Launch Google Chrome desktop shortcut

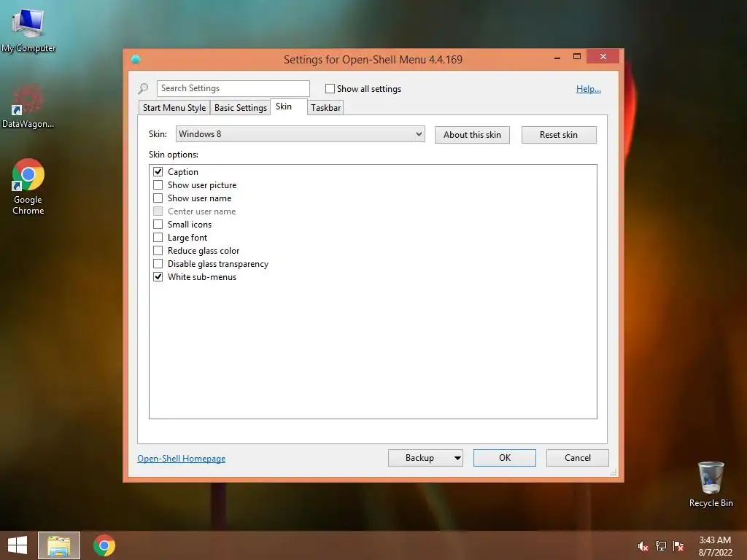pyautogui.click(x=28, y=187)
